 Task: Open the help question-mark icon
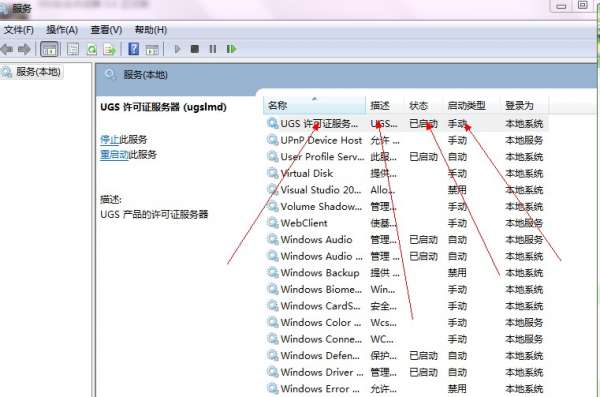(x=134, y=49)
